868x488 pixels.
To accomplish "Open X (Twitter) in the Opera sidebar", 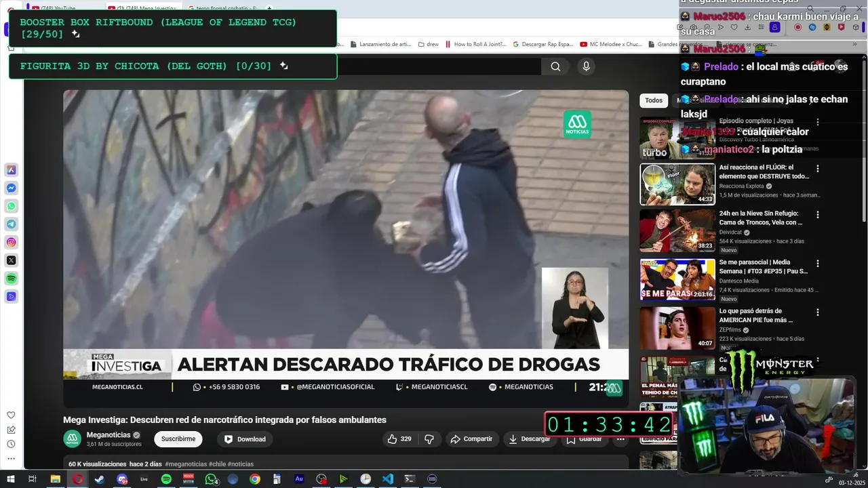I will (12, 260).
